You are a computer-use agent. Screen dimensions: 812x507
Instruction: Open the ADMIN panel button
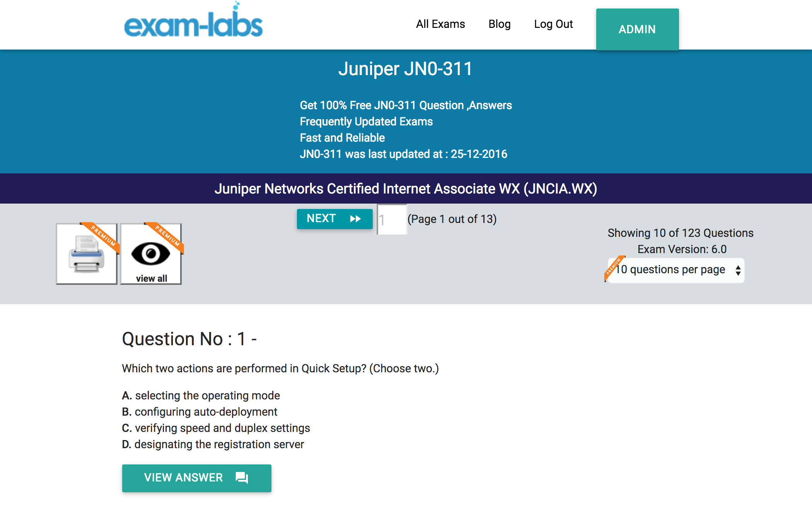tap(637, 29)
